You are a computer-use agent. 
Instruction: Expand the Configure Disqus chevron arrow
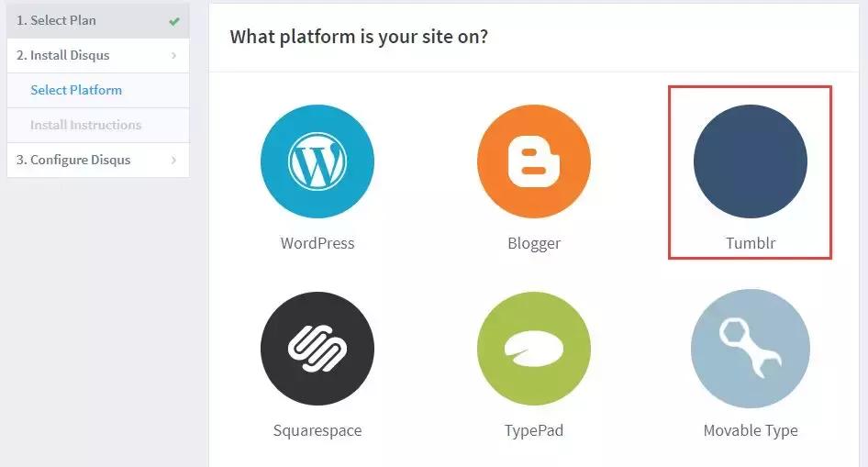coord(173,161)
